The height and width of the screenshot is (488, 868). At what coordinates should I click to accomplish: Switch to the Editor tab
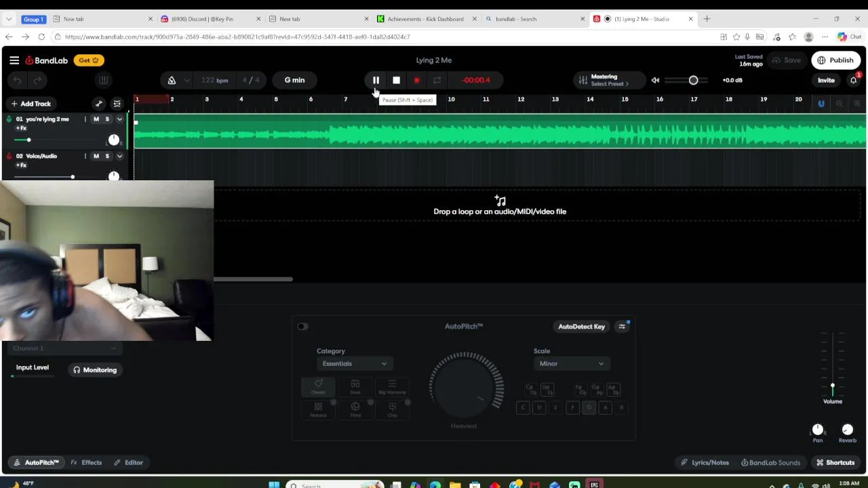pyautogui.click(x=128, y=463)
